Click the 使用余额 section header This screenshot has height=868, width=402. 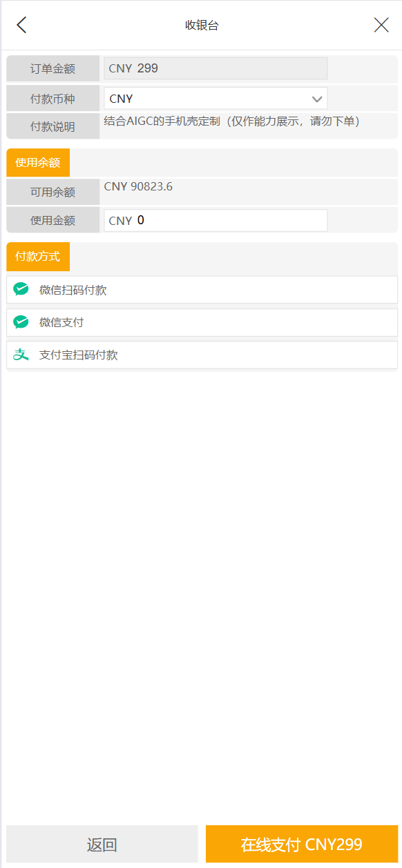pyautogui.click(x=38, y=163)
